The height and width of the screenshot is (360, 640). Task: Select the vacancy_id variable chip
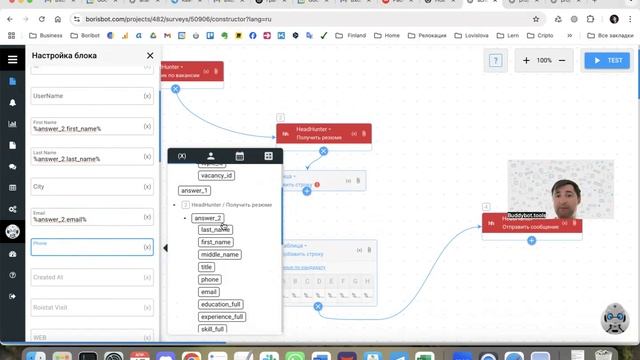point(216,176)
